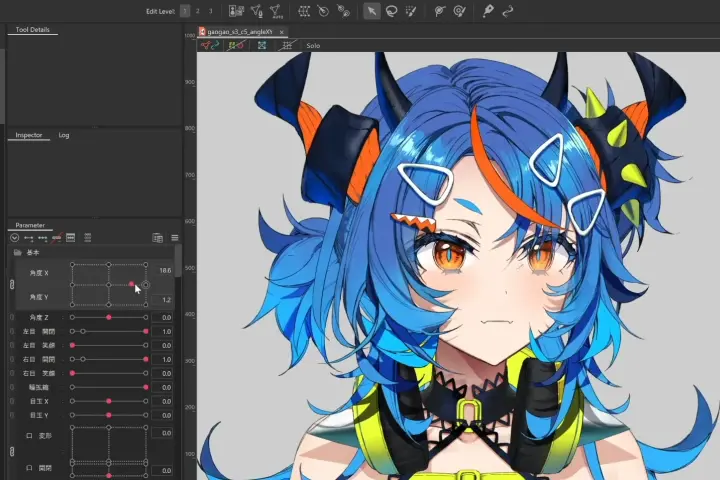720x480 pixels.
Task: Collapse the 基本 parameter group folder
Action: [x=18, y=253]
